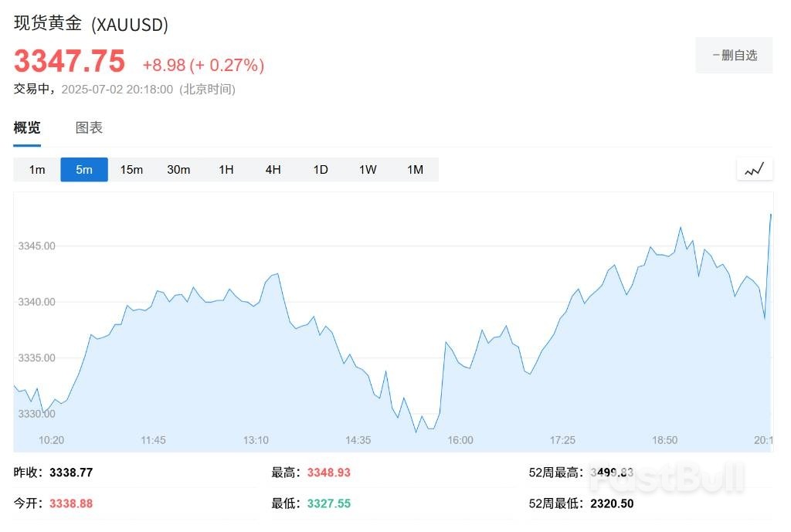Click the 今开 value 3338.88
Screen dimensions: 791x532
pyautogui.click(x=71, y=503)
